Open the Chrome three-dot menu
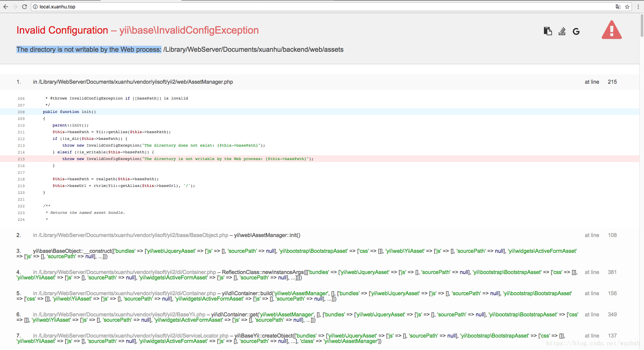644x350 pixels. (638, 6)
